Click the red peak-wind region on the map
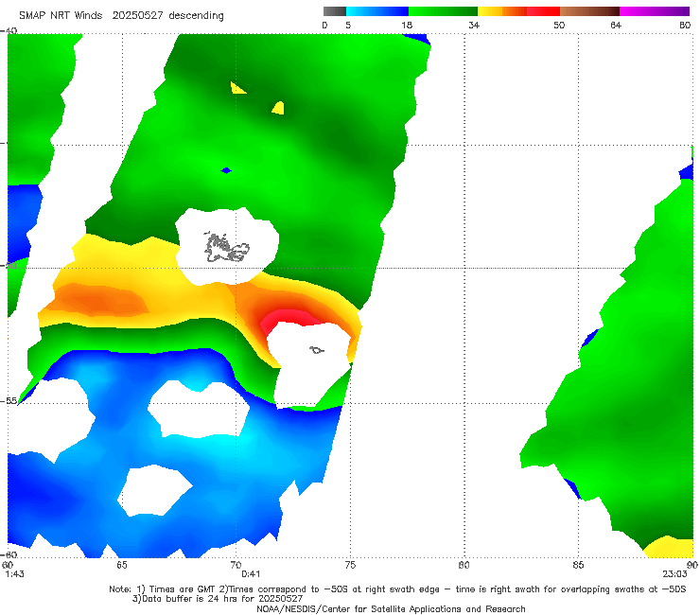Image resolution: width=700 pixels, height=615 pixels. click(x=289, y=319)
